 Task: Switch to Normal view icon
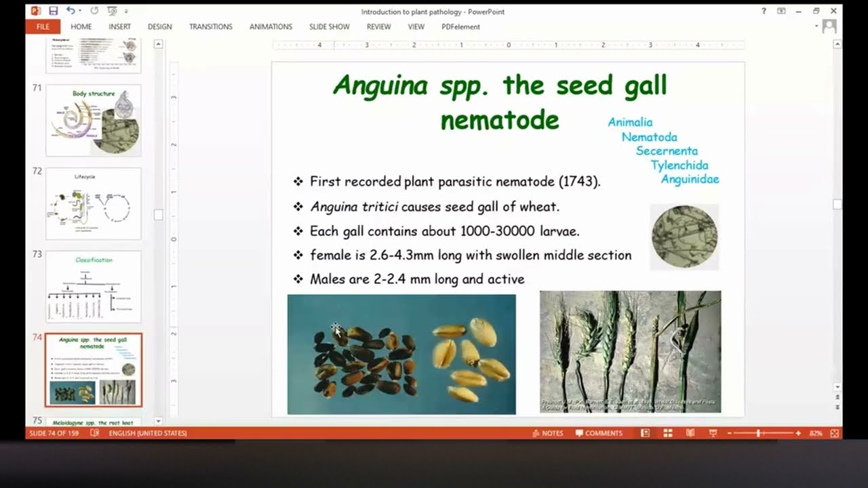pos(645,433)
